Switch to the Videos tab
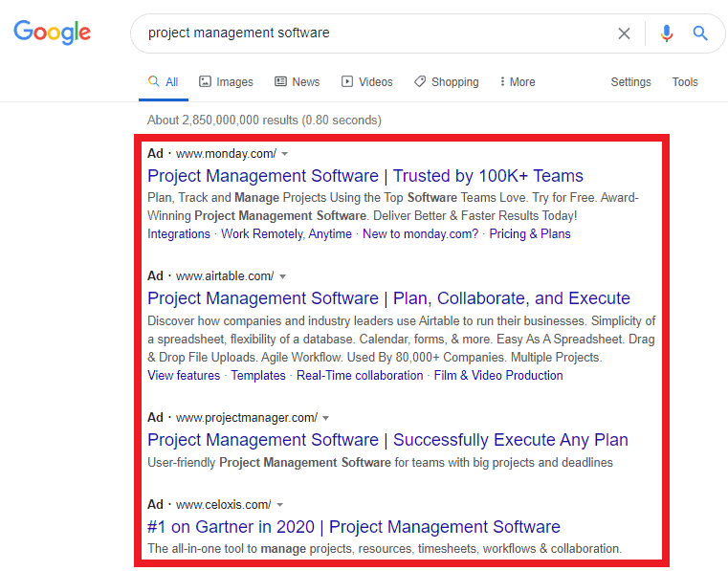Screen dimensions: 728x571 (367, 82)
